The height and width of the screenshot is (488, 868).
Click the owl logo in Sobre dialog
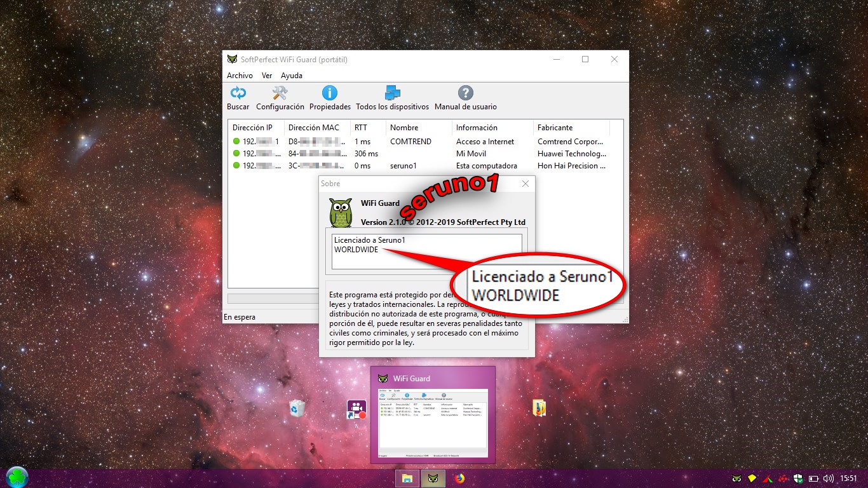pyautogui.click(x=341, y=213)
